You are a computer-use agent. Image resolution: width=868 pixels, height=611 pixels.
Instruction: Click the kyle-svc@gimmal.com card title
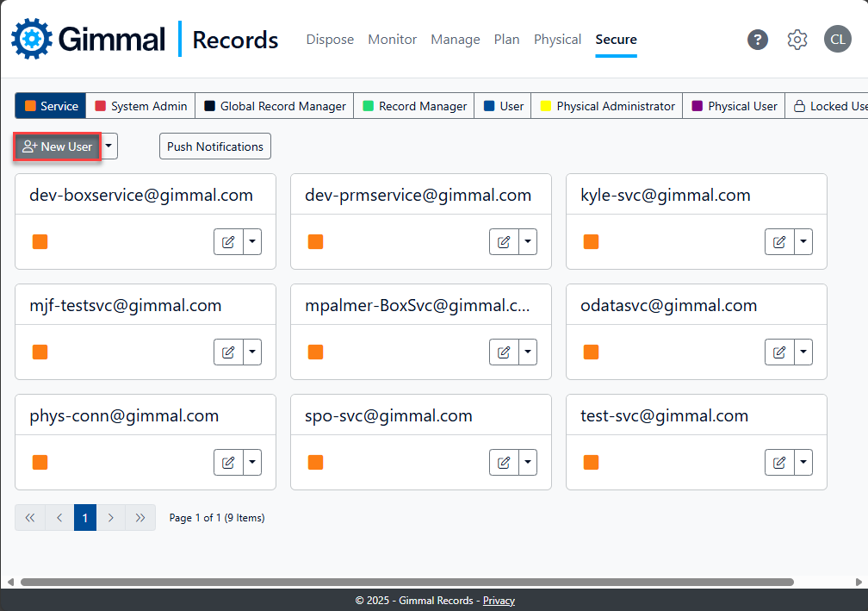click(x=666, y=195)
